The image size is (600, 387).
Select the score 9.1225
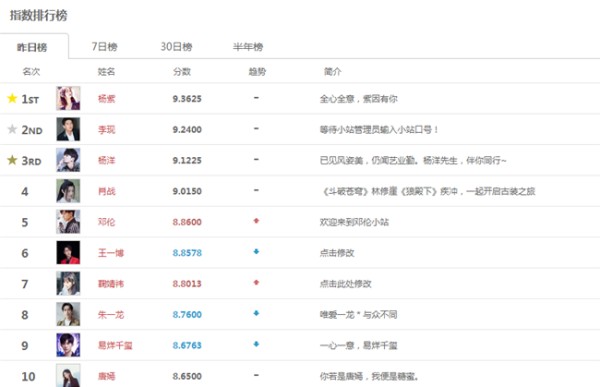point(187,160)
